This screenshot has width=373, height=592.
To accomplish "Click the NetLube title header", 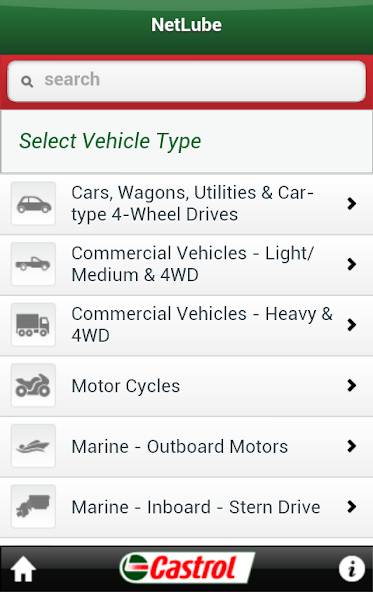I will 186,25.
